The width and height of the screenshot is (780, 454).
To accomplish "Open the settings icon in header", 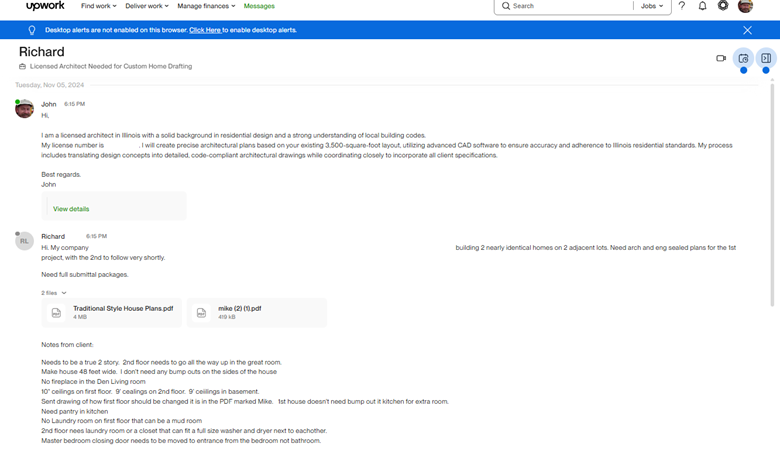I will coord(723,6).
